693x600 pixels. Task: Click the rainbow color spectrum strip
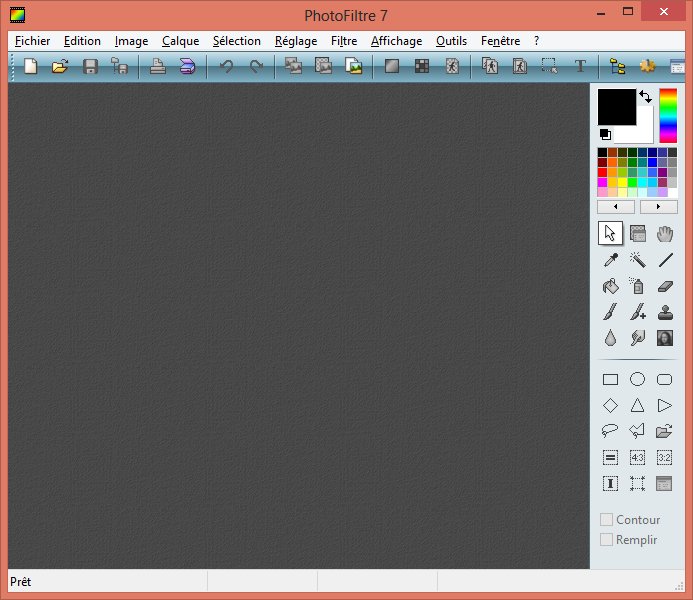(668, 115)
